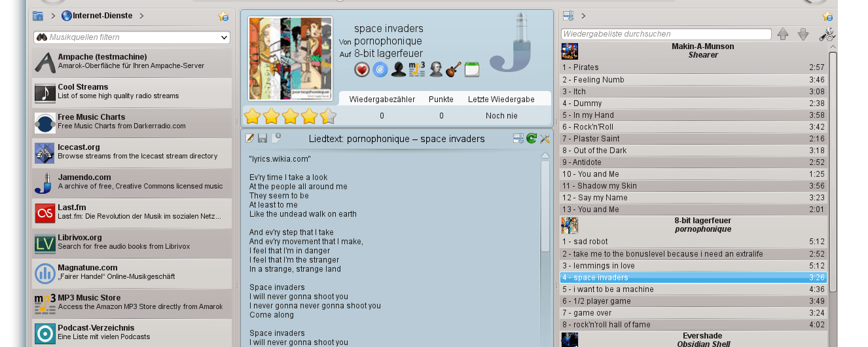Click the home icon in media sources breadcrumb
Image resolution: width=868 pixels, height=347 pixels.
38,16
